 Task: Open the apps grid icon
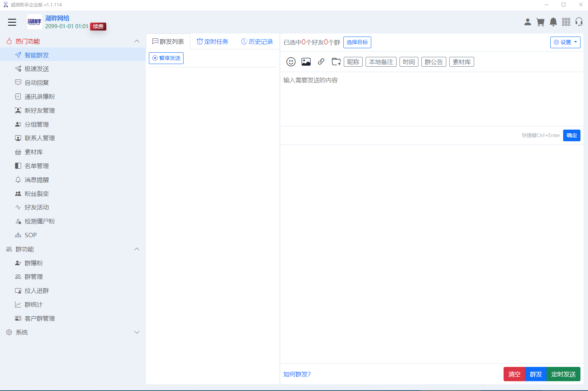pyautogui.click(x=566, y=22)
